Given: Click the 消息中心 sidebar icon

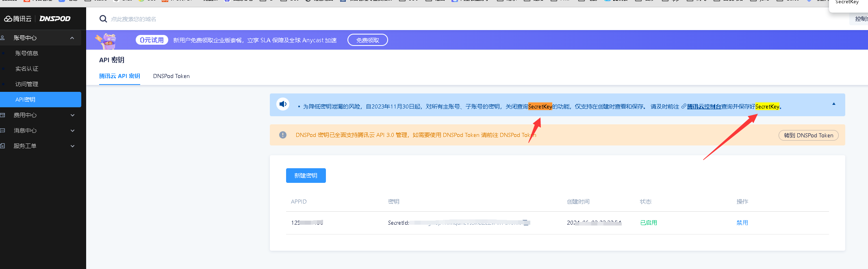Looking at the screenshot, I should pos(2,130).
